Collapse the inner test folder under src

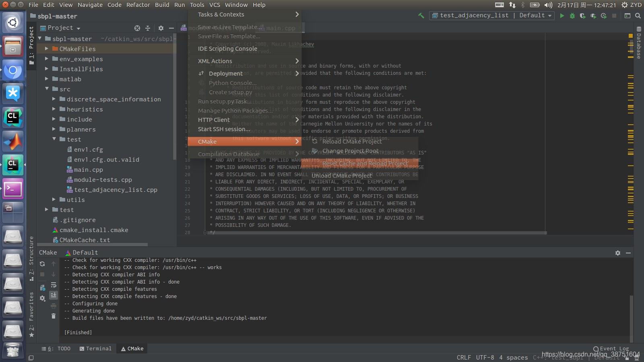54,139
